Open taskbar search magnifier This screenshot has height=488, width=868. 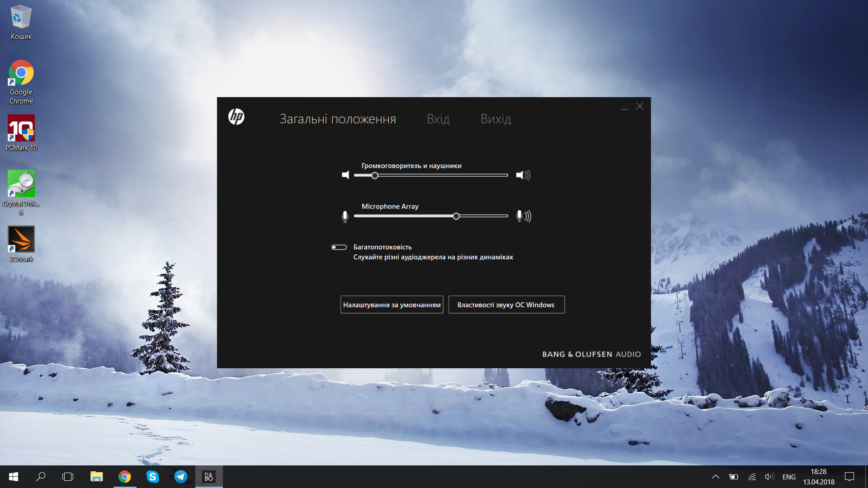(41, 477)
